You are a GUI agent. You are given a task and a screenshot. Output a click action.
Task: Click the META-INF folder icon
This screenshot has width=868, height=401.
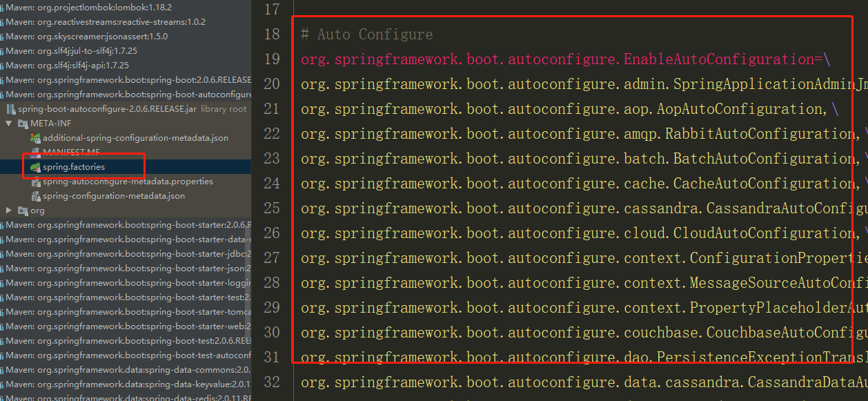pos(22,124)
